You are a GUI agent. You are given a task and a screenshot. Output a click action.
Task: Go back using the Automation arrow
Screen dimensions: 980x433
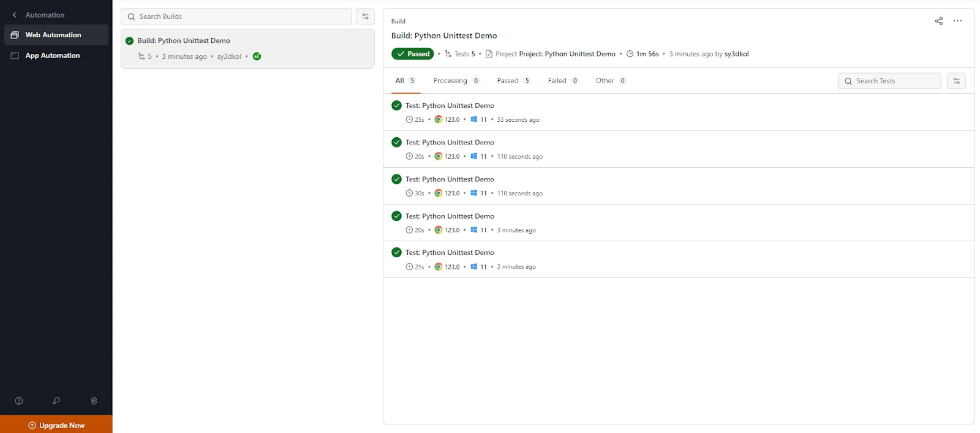pos(15,15)
